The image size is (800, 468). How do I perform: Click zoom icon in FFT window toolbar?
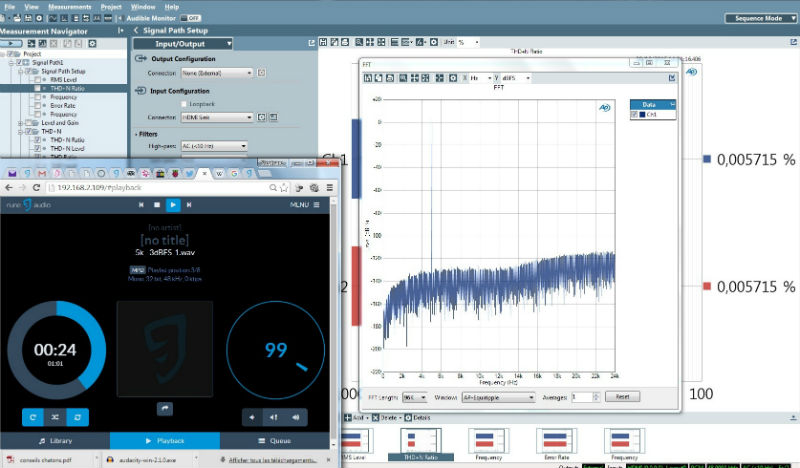403,78
